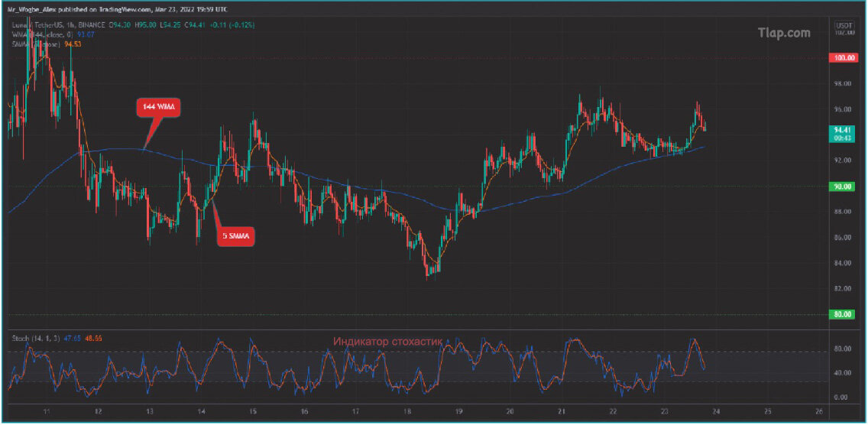Click the red 100.00 price level label
The width and height of the screenshot is (868, 425).
click(x=843, y=58)
